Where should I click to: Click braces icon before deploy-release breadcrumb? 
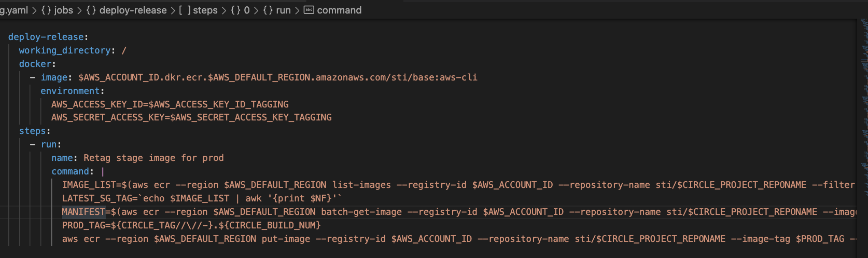coord(91,10)
